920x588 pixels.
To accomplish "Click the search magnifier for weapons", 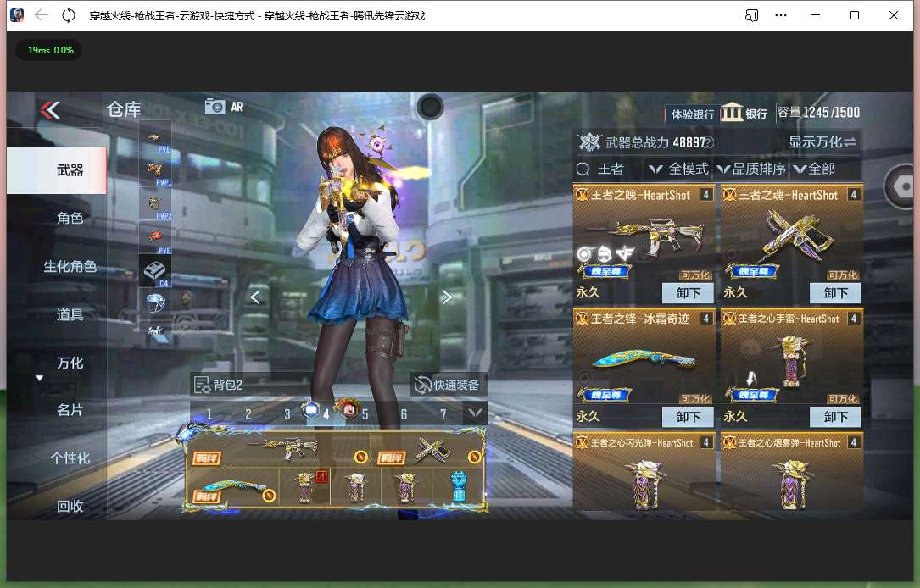I will pos(583,169).
